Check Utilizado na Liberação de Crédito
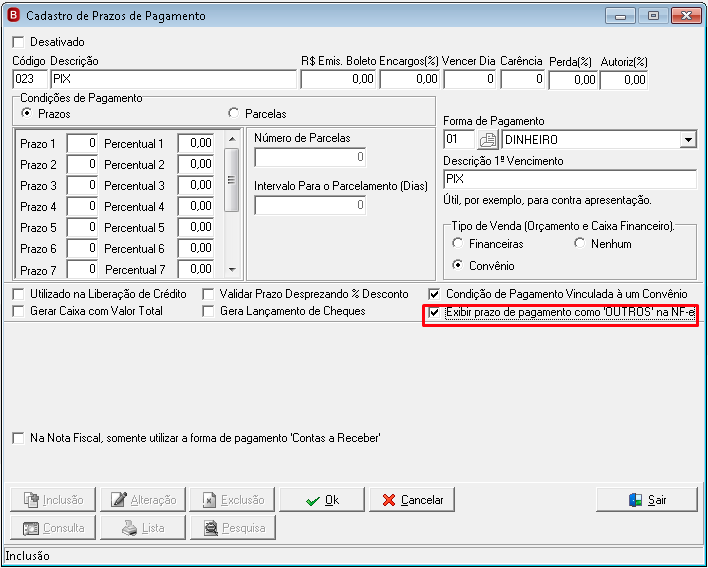This screenshot has height=568, width=708. 19,294
